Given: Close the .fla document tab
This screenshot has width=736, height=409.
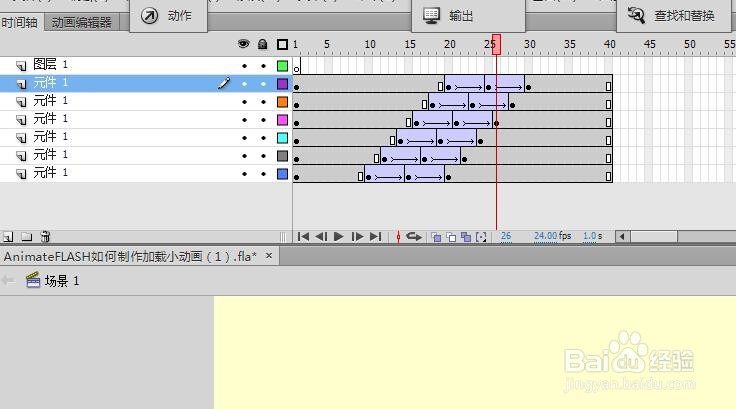Looking at the screenshot, I should pos(269,255).
